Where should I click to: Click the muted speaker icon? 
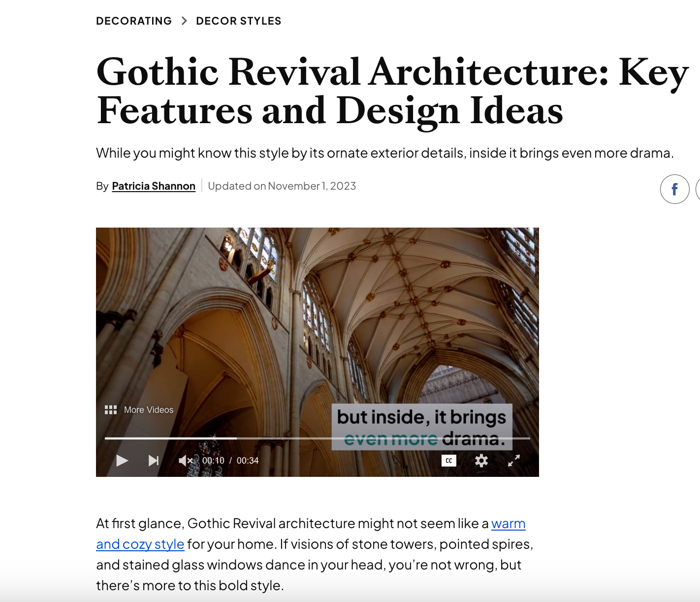point(185,460)
